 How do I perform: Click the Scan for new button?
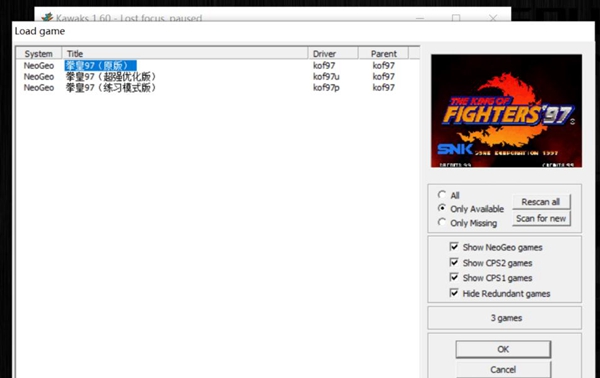(x=541, y=218)
